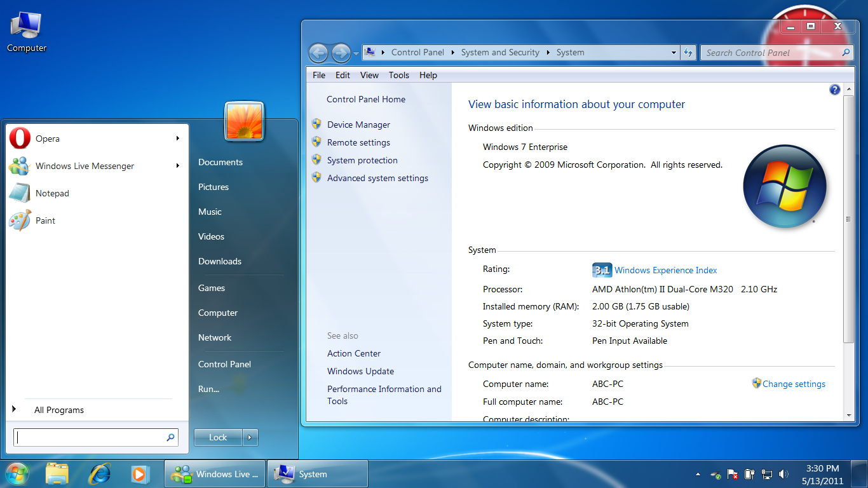Open Advanced system settings link
The width and height of the screenshot is (868, 488).
377,178
